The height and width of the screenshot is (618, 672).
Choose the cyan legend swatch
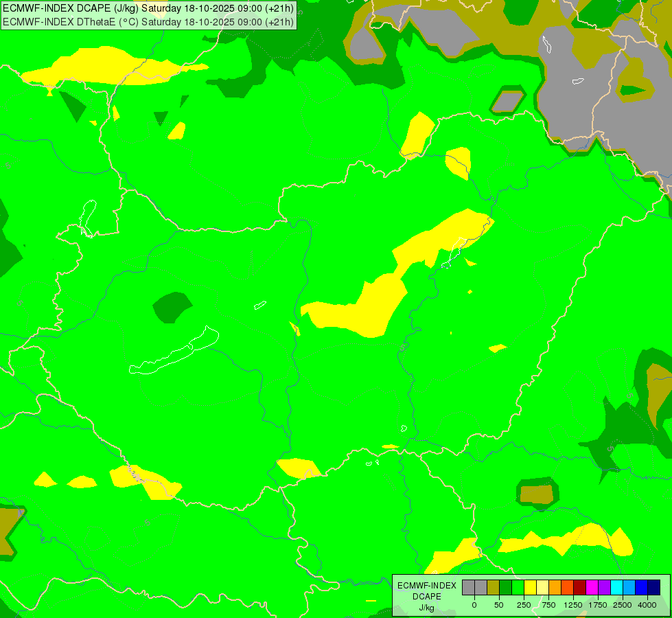[616, 587]
